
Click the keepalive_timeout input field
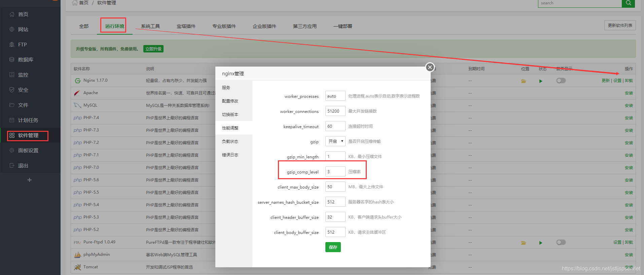point(335,126)
